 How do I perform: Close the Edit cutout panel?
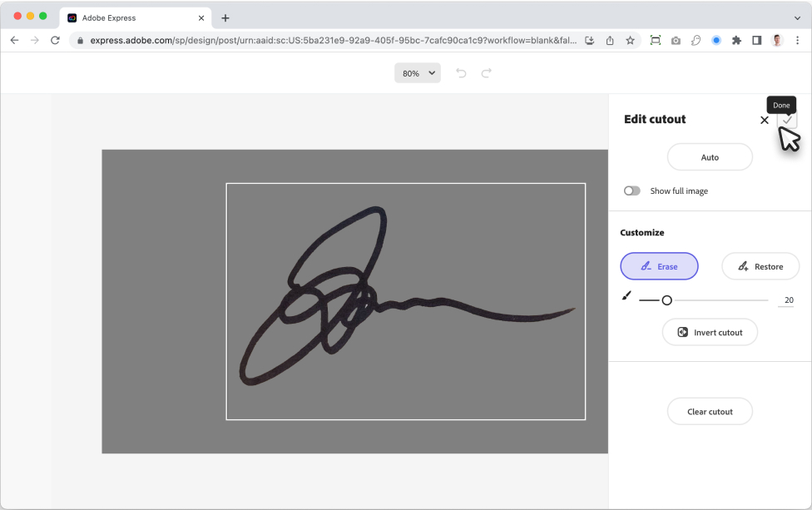pyautogui.click(x=765, y=120)
